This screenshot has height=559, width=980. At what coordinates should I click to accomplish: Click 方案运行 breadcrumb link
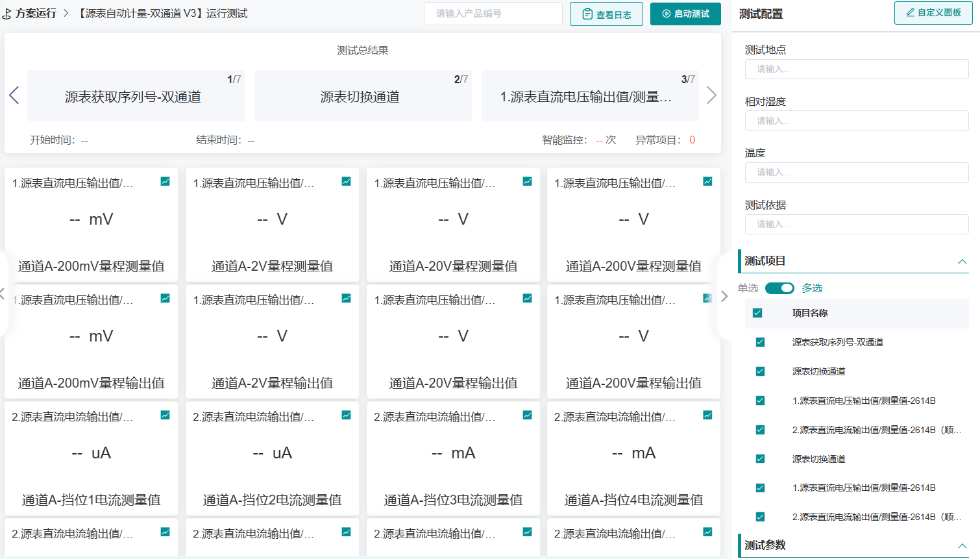tap(36, 14)
